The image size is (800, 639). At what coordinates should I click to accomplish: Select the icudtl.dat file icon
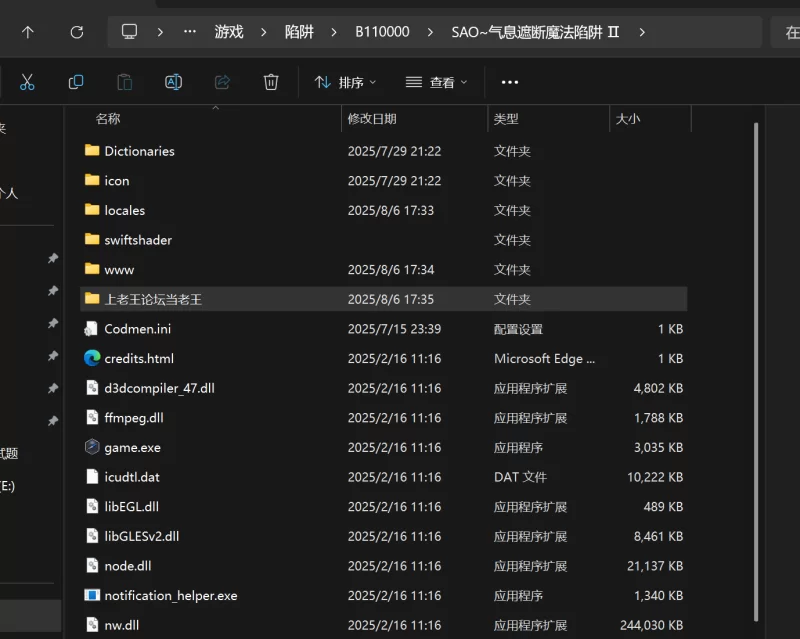92,477
